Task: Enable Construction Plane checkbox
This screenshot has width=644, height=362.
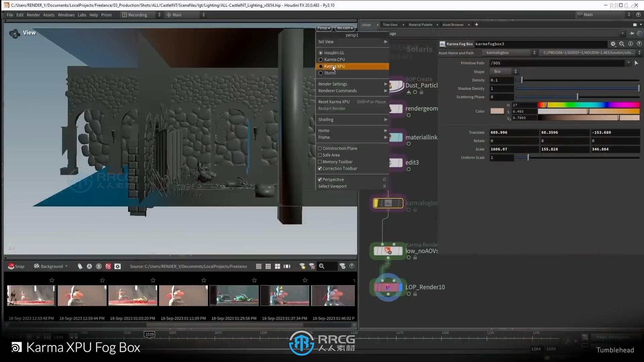Action: (320, 148)
